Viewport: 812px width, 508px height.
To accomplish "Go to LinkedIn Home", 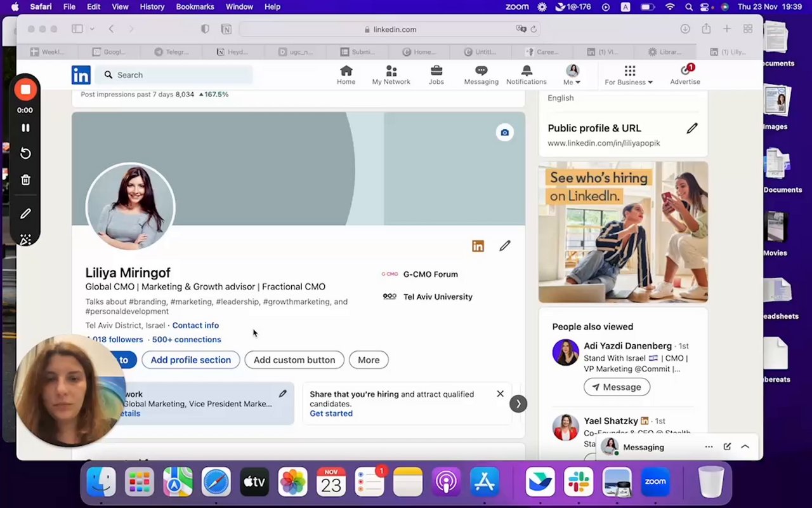I will coord(346,75).
